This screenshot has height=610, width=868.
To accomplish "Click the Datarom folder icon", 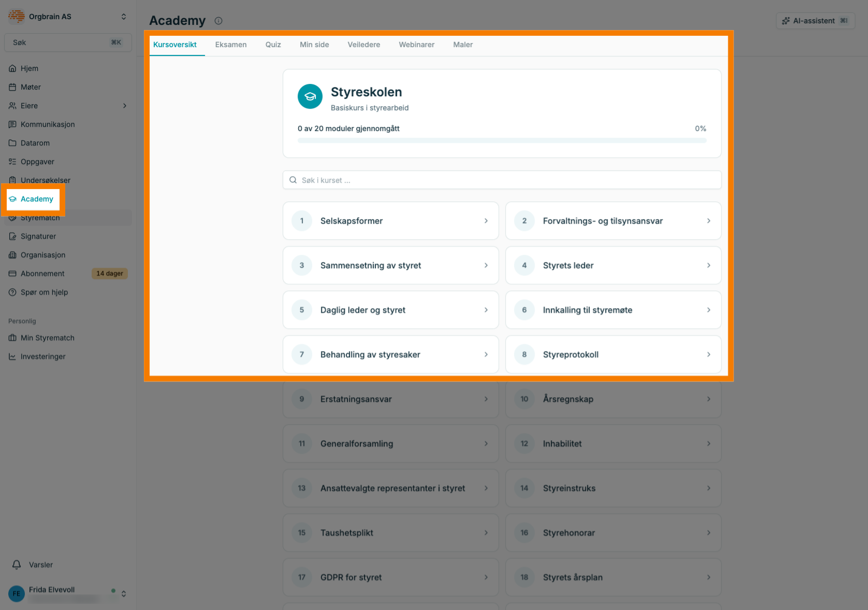I will pos(12,143).
